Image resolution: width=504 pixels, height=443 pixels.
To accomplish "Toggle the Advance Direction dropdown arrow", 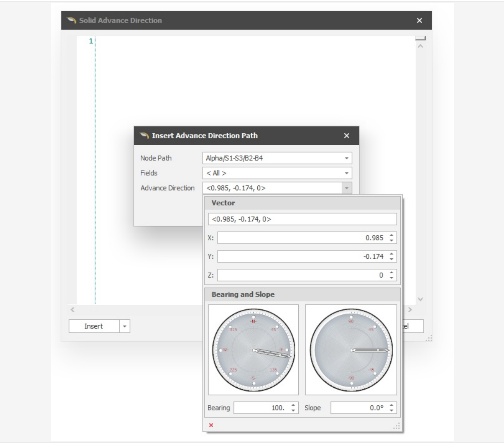I will pyautogui.click(x=346, y=188).
